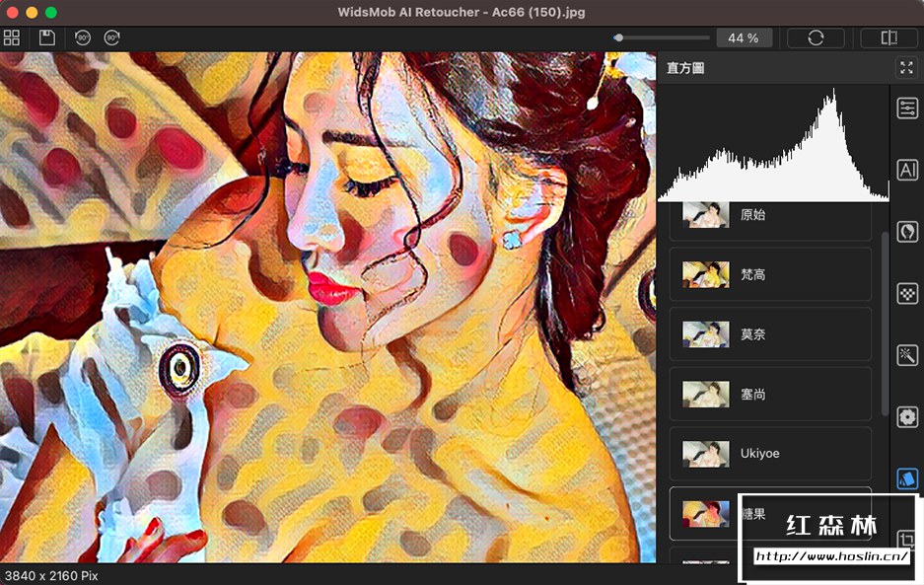Open the adjustment sliders panel

click(x=906, y=109)
